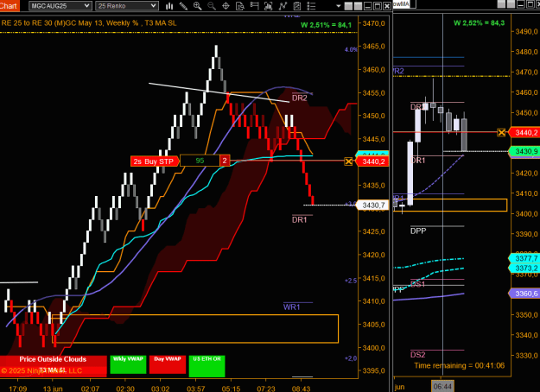Click the 3465,0 price axis label
Viewport: 540px width, 392px height.
tap(373, 46)
